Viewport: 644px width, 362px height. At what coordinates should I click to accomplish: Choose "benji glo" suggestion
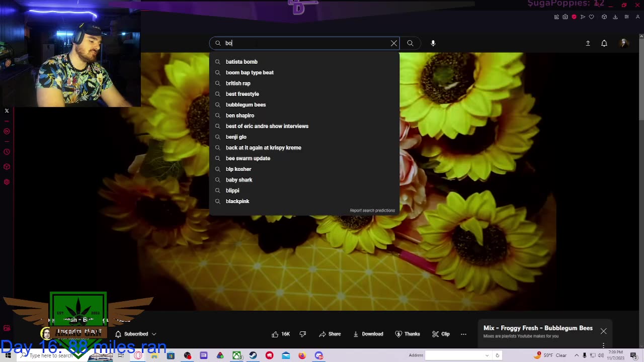coord(304,137)
